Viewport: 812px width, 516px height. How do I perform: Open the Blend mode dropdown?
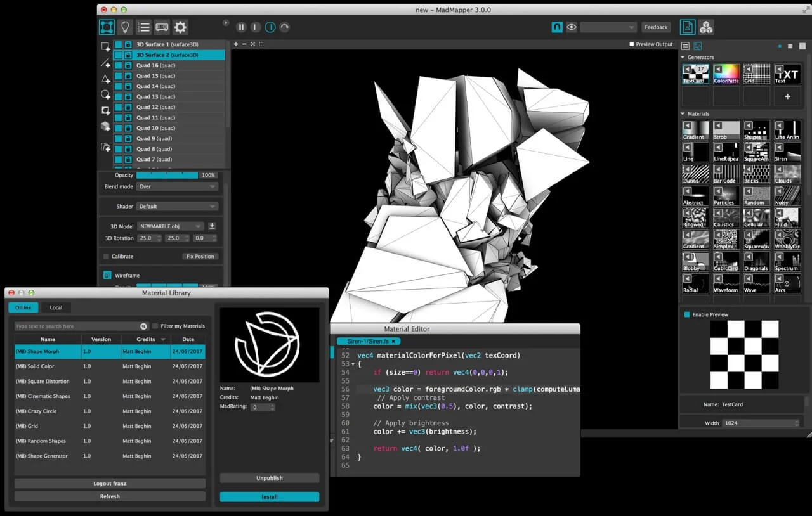(x=177, y=186)
